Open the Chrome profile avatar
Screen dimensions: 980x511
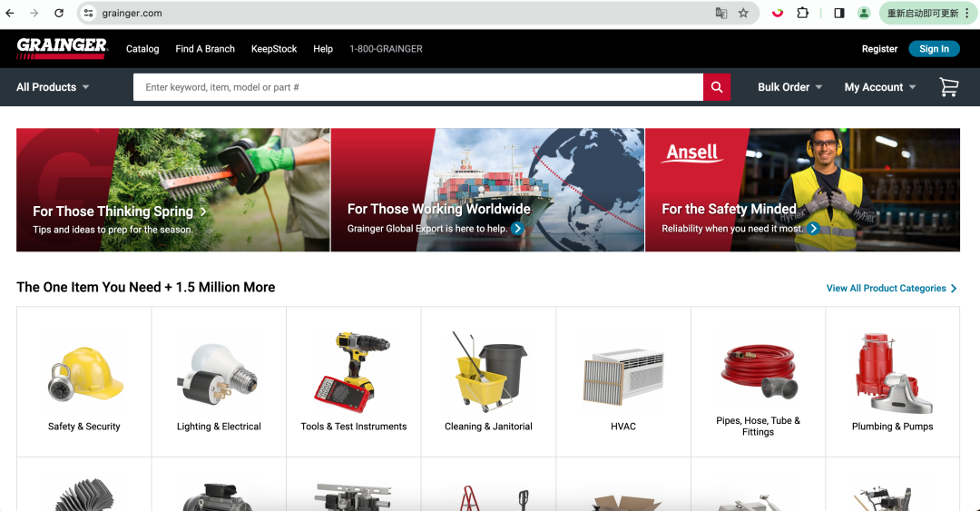click(864, 13)
